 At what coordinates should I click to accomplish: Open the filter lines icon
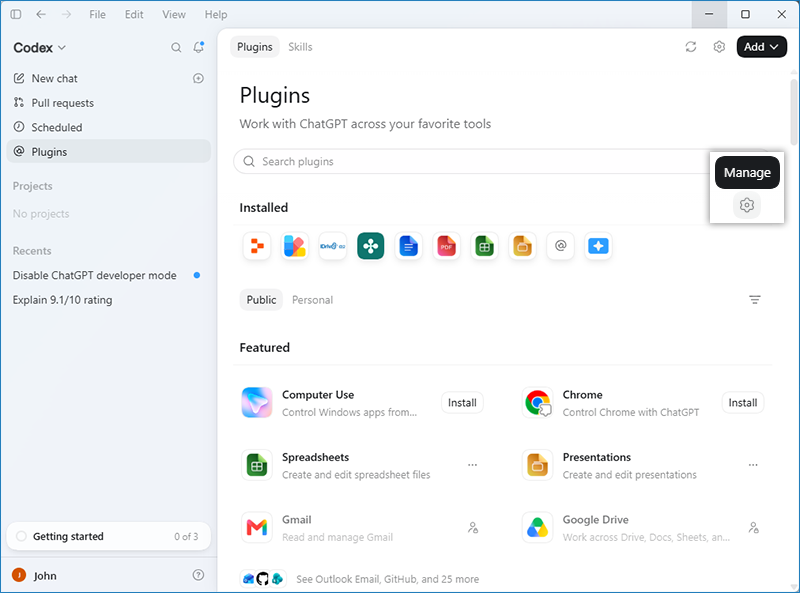[755, 300]
